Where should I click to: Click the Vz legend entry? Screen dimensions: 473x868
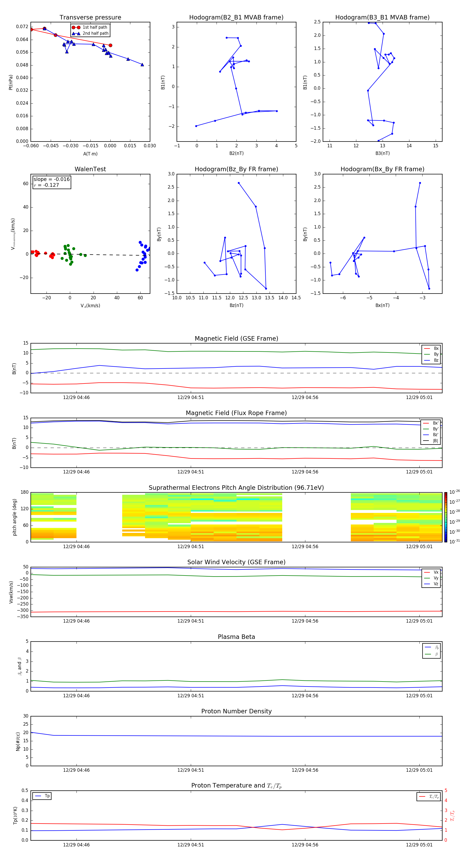431,584
